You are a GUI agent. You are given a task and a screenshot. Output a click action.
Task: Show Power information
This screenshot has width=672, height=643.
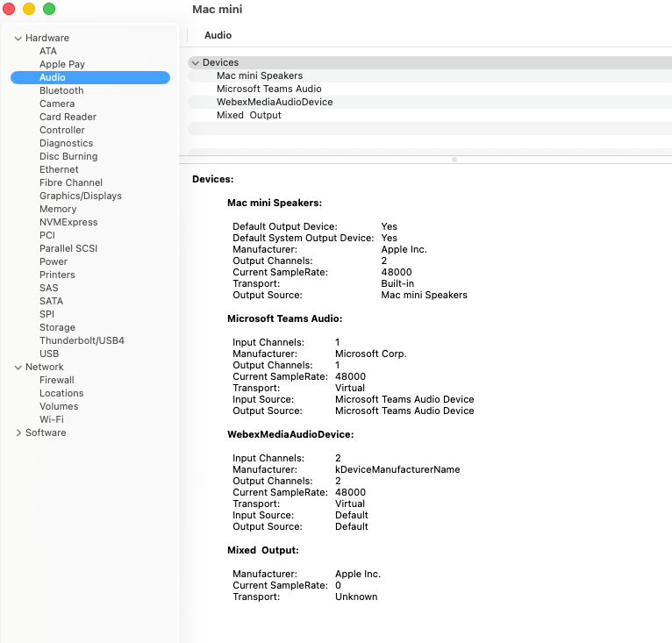(54, 261)
